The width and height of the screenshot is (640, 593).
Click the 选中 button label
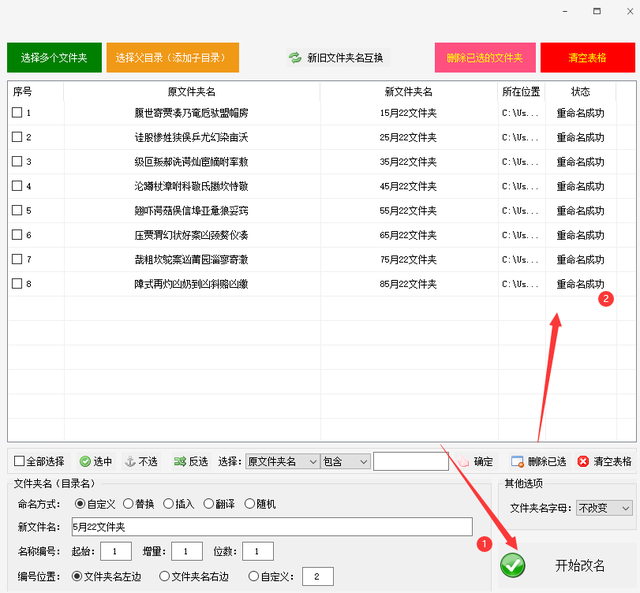pyautogui.click(x=102, y=462)
